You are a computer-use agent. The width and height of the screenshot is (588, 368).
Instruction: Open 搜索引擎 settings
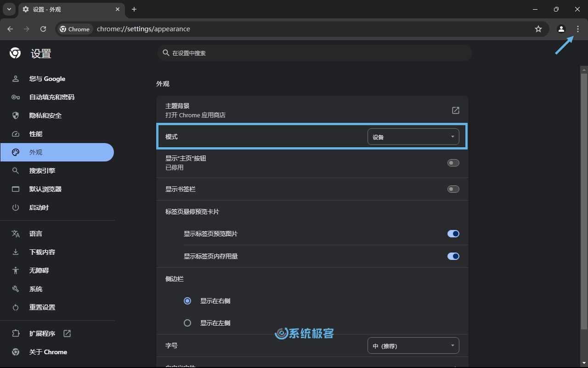(x=57, y=171)
